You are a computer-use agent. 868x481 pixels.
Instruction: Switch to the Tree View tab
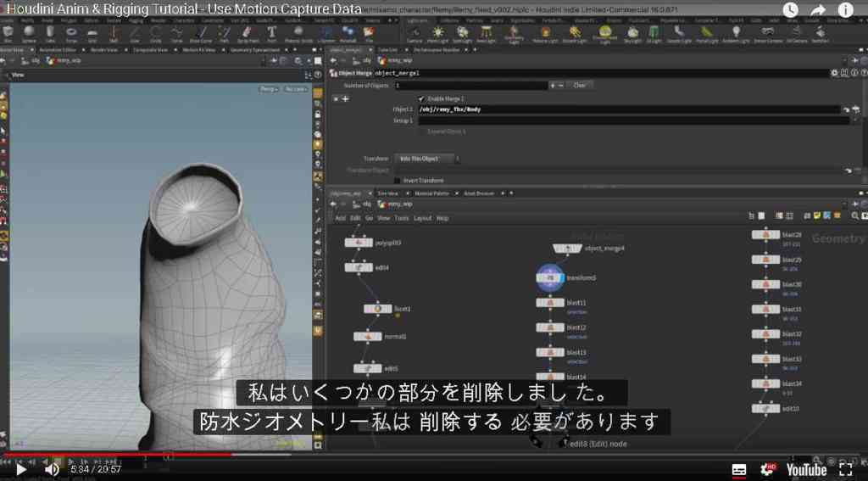tap(387, 193)
